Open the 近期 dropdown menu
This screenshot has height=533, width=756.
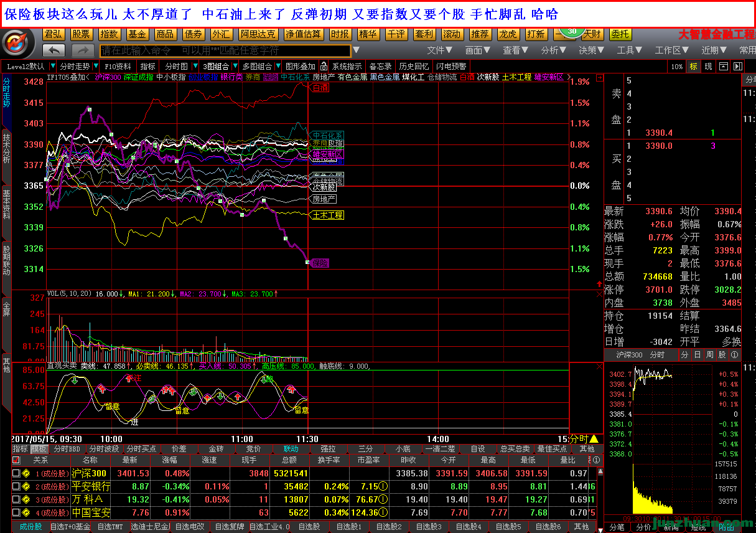(x=714, y=50)
